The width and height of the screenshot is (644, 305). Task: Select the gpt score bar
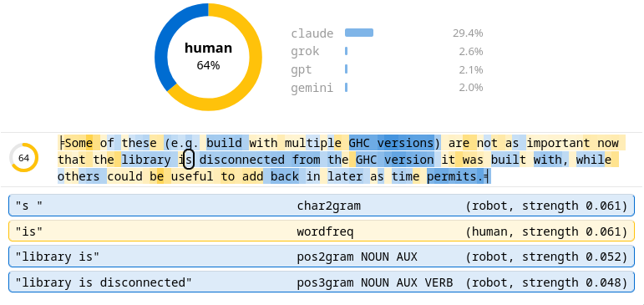point(347,69)
